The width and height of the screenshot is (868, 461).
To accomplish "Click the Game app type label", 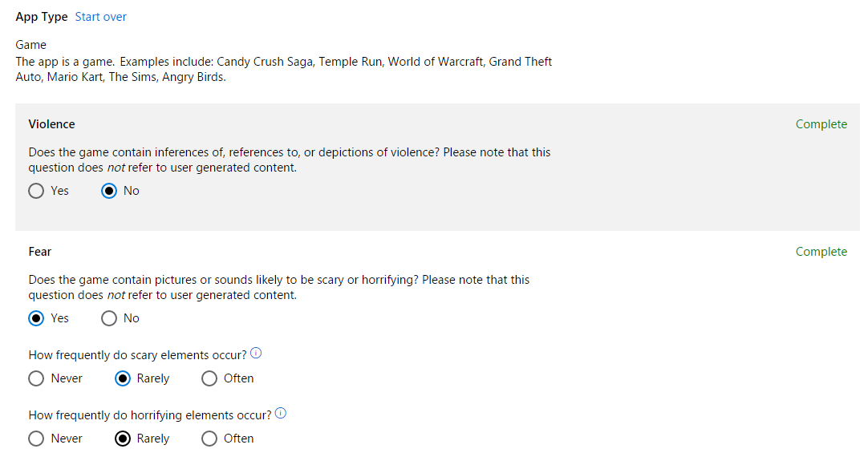I will 31,45.
